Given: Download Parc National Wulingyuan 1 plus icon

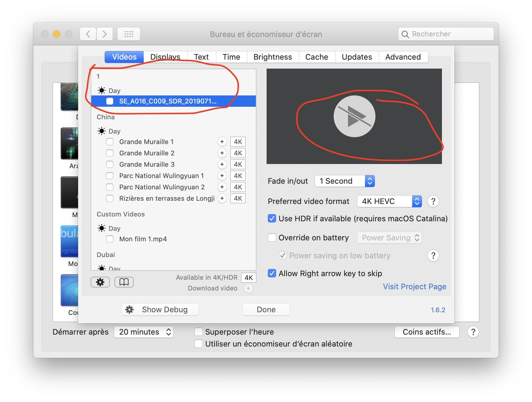Looking at the screenshot, I should (222, 176).
